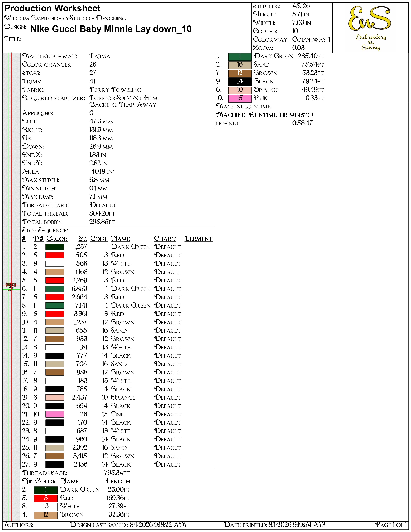Image resolution: width=411 pixels, height=532 pixels.
Task: Click the area value 40.18 in²
Action: (x=103, y=172)
